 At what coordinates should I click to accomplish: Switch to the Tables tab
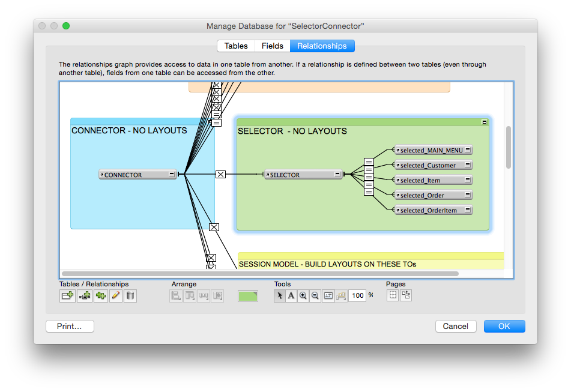click(236, 46)
